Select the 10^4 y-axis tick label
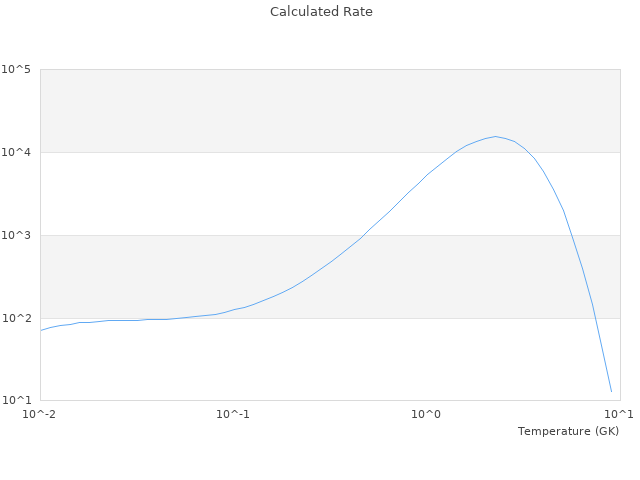640x480 pixels. (x=16, y=152)
